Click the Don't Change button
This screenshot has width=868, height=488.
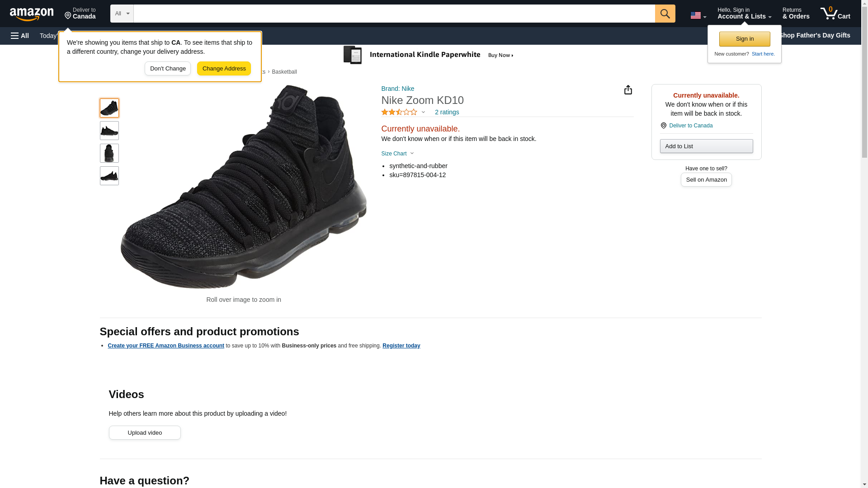point(168,69)
